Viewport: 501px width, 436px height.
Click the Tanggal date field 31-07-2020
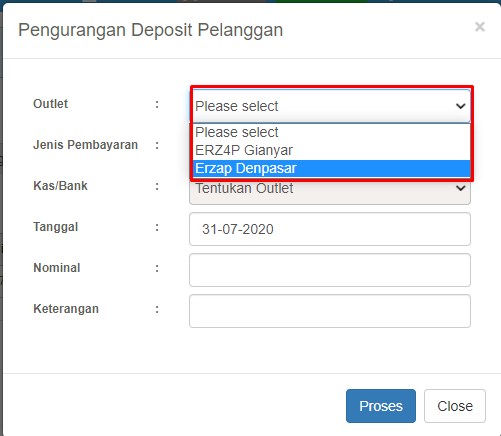[x=330, y=229]
